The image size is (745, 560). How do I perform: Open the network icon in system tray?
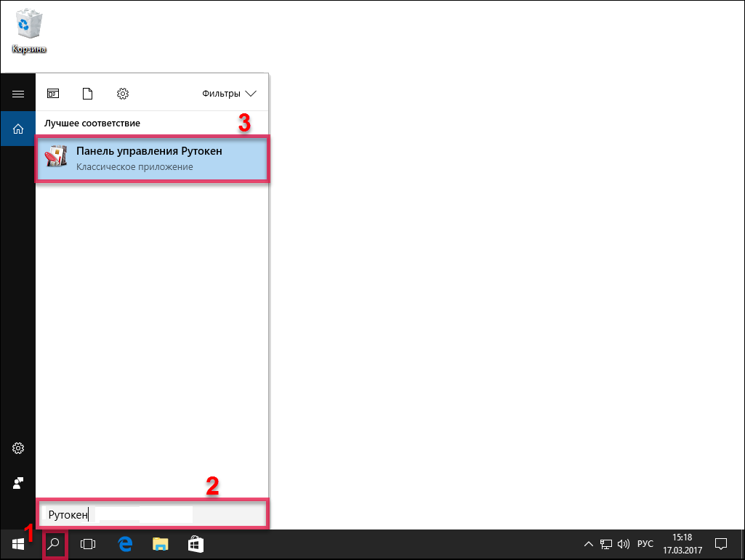[605, 544]
